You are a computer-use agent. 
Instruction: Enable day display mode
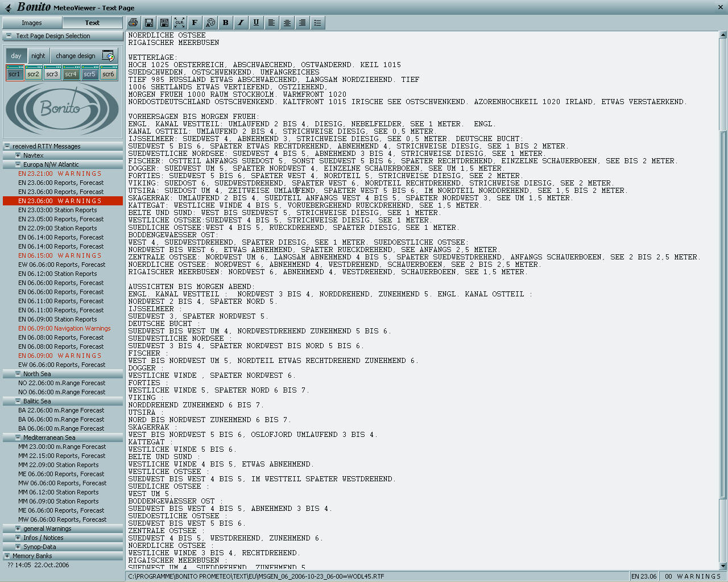(16, 56)
